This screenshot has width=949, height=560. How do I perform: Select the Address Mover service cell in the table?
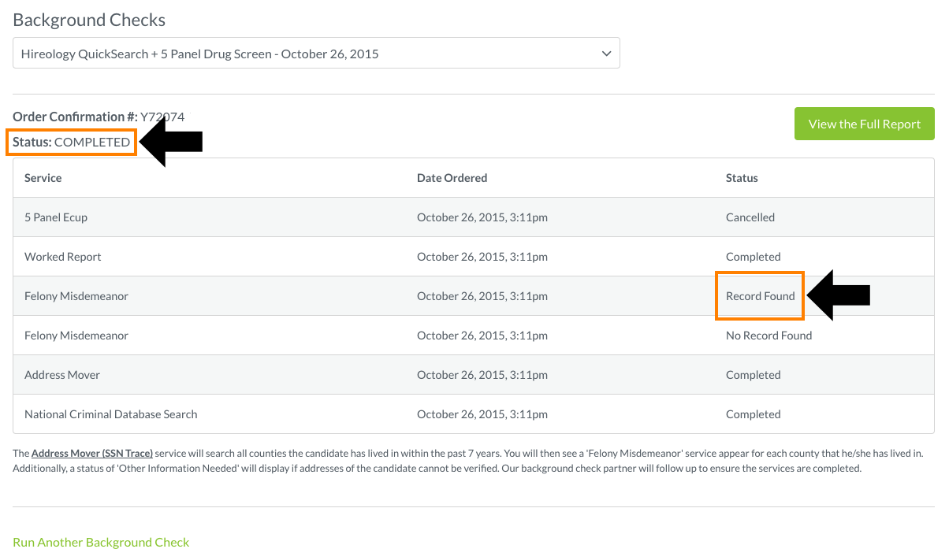[62, 375]
